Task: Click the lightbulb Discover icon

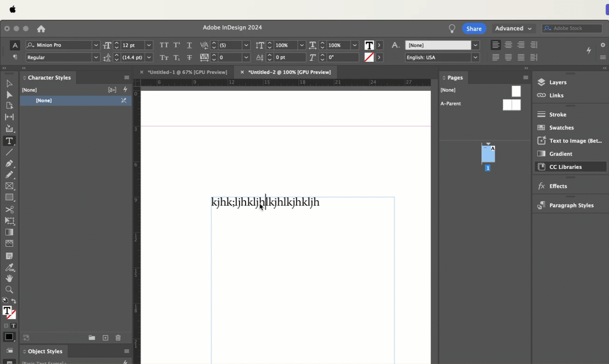Action: pyautogui.click(x=452, y=29)
